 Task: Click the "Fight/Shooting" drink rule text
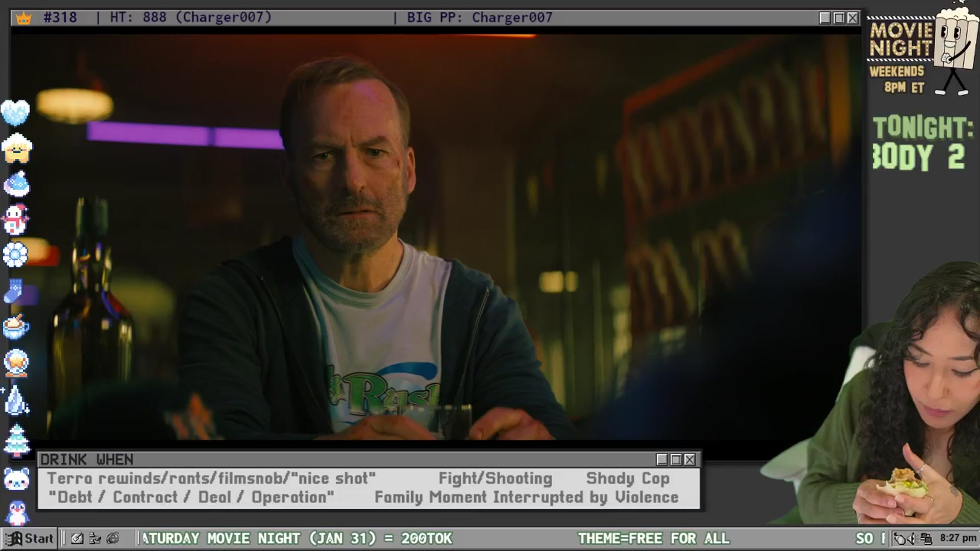[x=496, y=479]
